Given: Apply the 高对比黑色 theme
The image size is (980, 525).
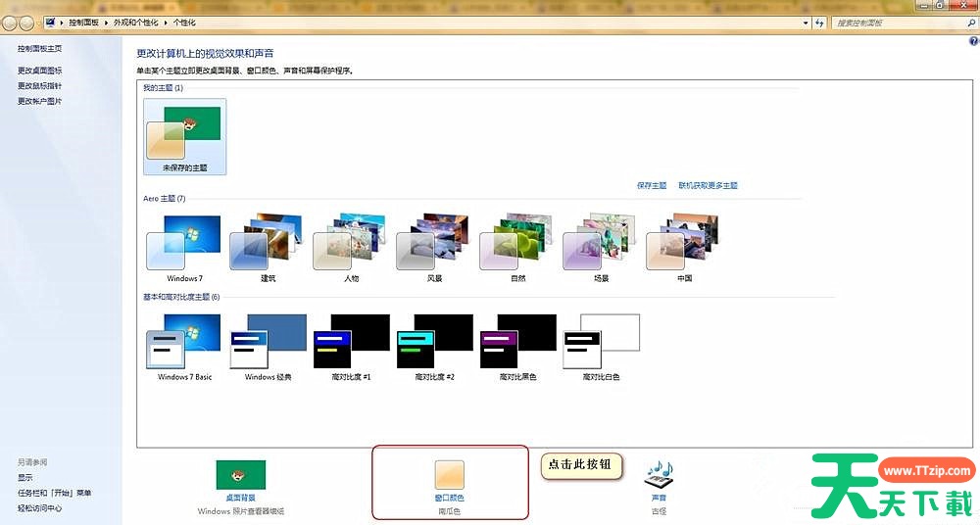Looking at the screenshot, I should coord(517,348).
